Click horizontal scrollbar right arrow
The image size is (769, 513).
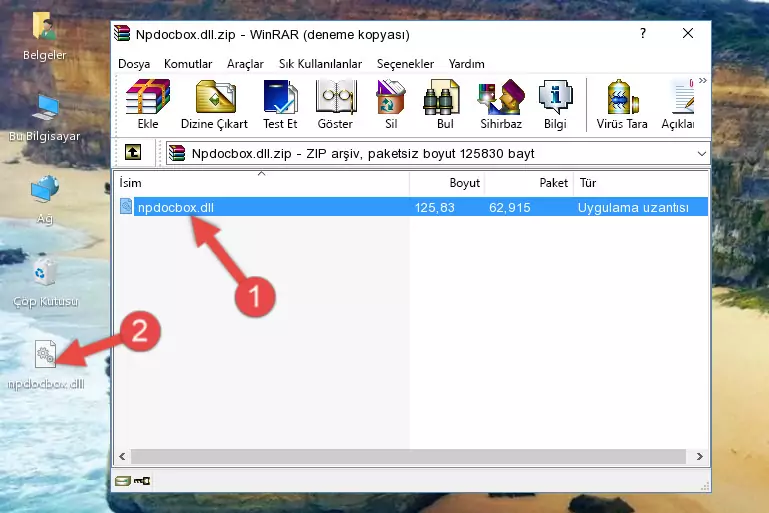(x=699, y=457)
